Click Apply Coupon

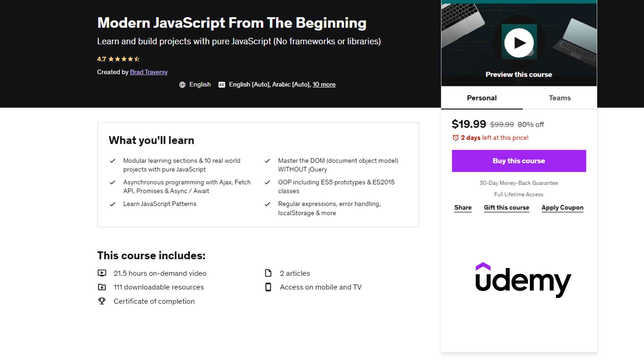(x=562, y=208)
